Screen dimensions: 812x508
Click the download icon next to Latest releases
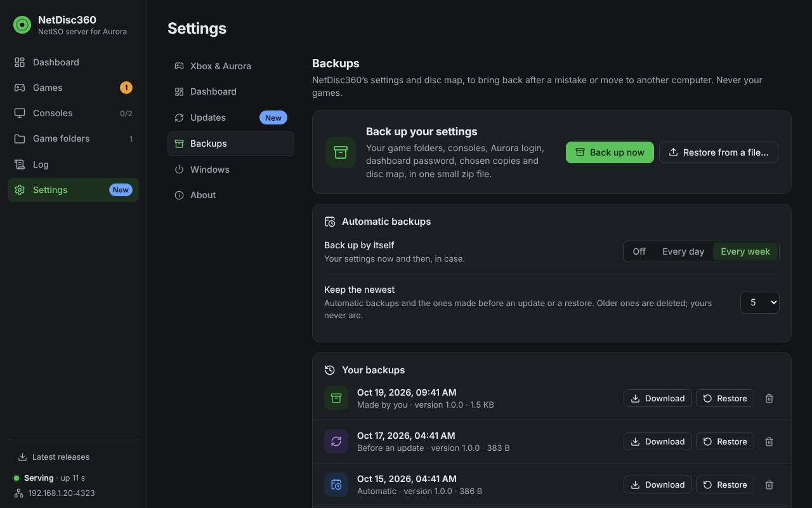coord(22,457)
